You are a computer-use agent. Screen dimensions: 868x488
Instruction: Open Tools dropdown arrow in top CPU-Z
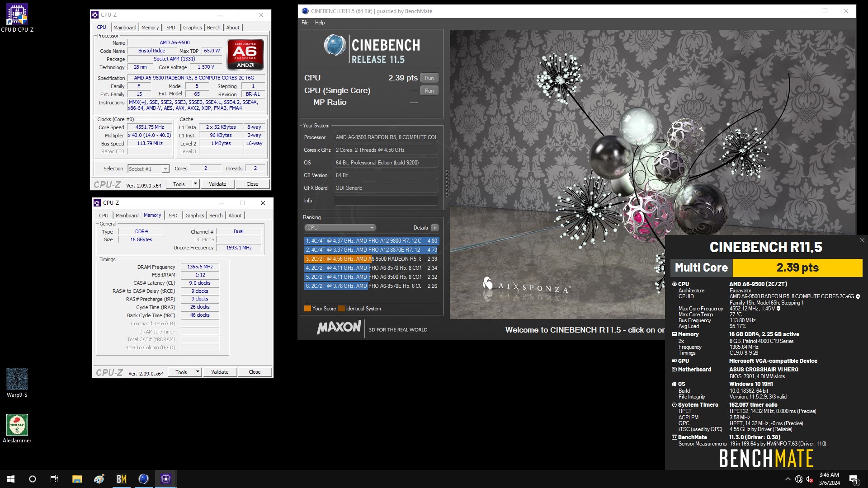click(x=195, y=184)
